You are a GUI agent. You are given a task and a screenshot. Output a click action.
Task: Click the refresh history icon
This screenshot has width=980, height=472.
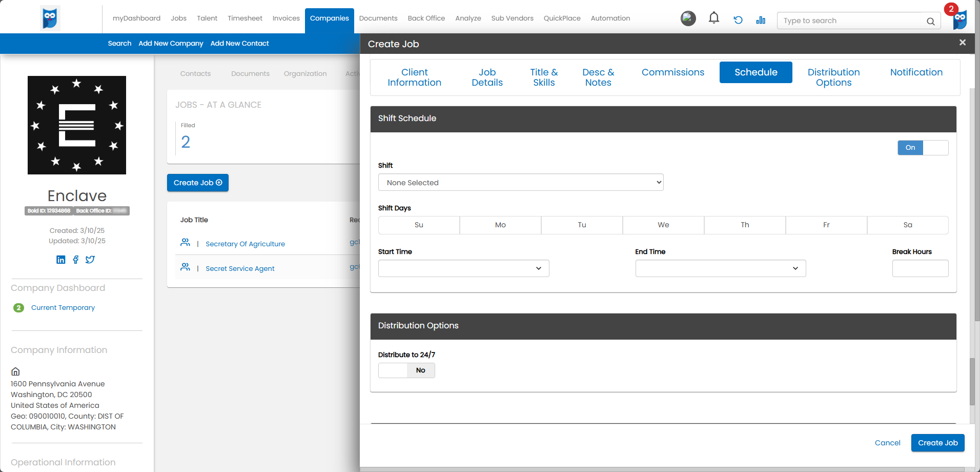(738, 20)
